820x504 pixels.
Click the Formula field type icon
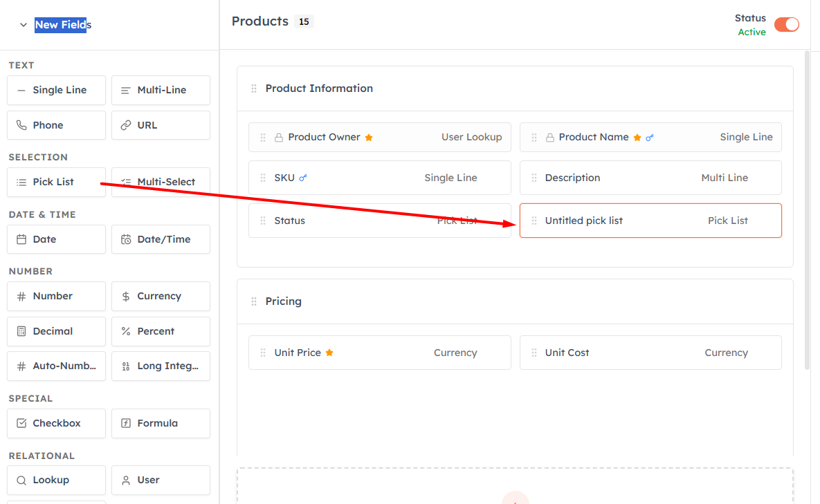click(x=126, y=423)
